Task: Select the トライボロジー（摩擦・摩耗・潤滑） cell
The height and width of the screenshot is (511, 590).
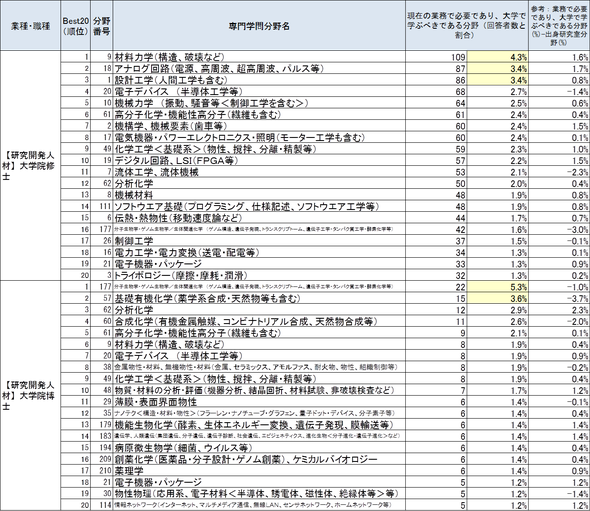Action: (x=259, y=275)
